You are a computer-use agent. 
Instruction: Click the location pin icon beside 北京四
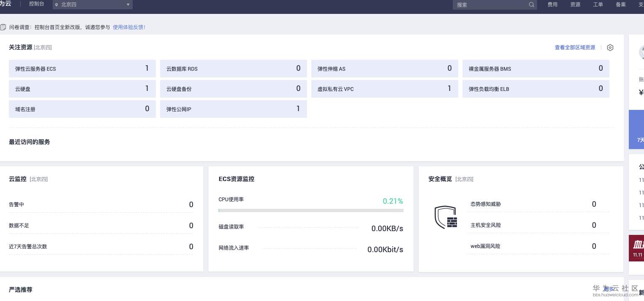pyautogui.click(x=57, y=5)
